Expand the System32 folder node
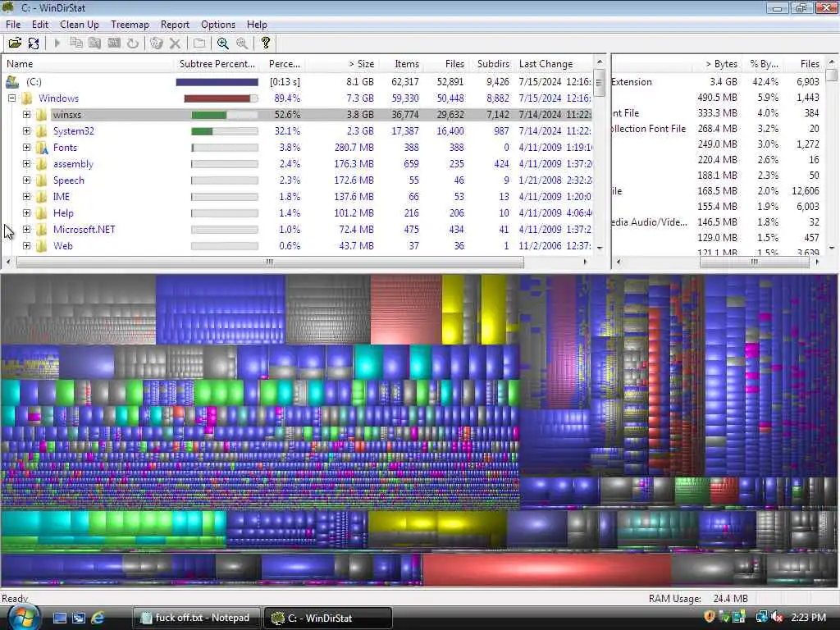840x630 pixels. click(x=26, y=130)
